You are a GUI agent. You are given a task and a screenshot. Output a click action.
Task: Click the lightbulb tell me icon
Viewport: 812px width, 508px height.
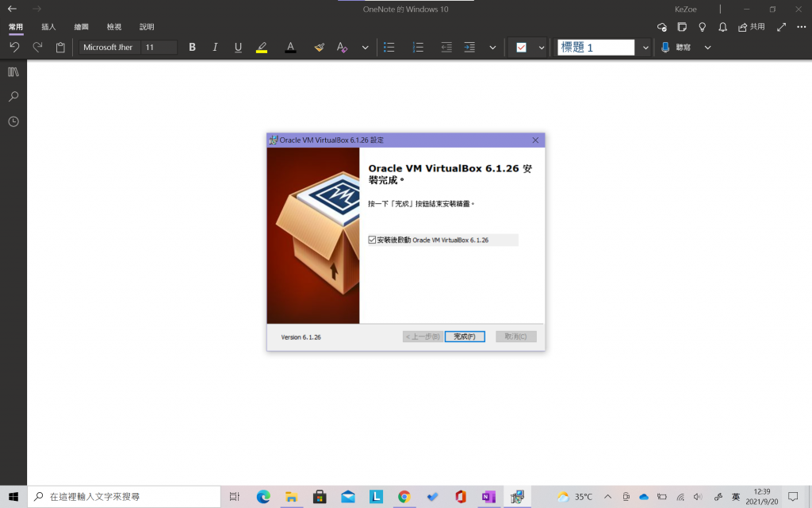click(x=703, y=27)
